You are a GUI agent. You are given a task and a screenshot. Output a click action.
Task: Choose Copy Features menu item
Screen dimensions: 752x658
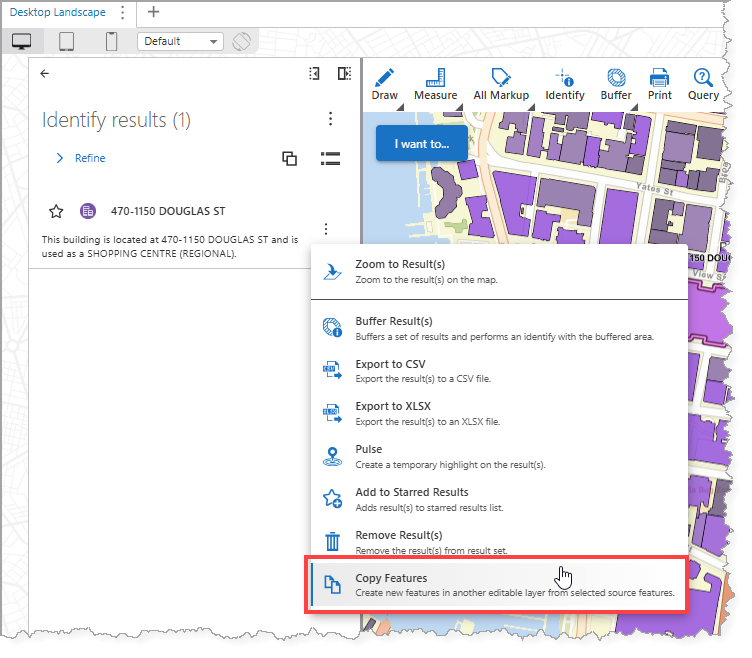click(498, 585)
